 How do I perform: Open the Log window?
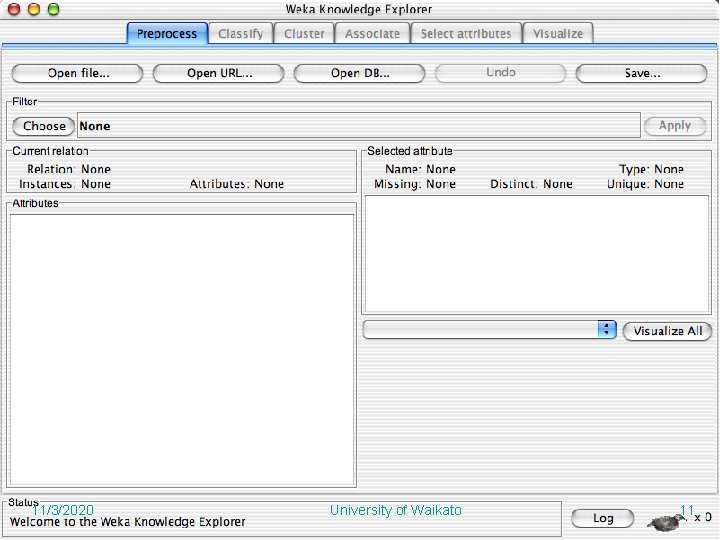pyautogui.click(x=603, y=518)
